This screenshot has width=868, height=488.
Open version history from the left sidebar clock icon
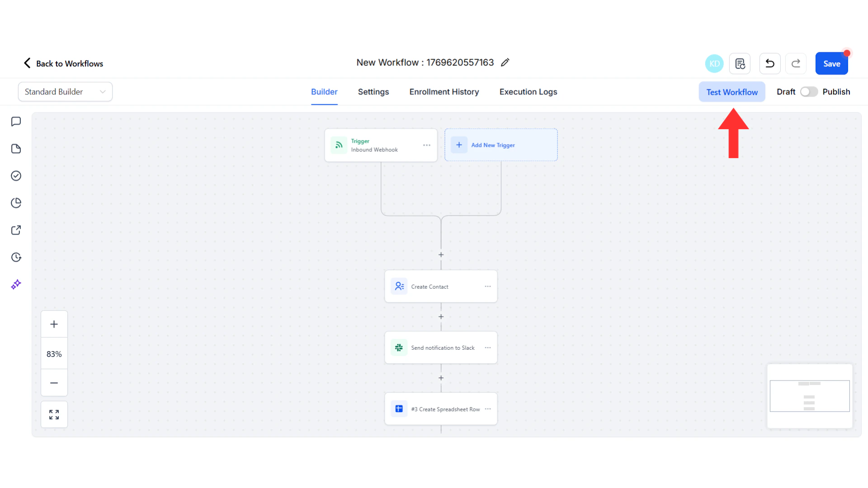(16, 257)
